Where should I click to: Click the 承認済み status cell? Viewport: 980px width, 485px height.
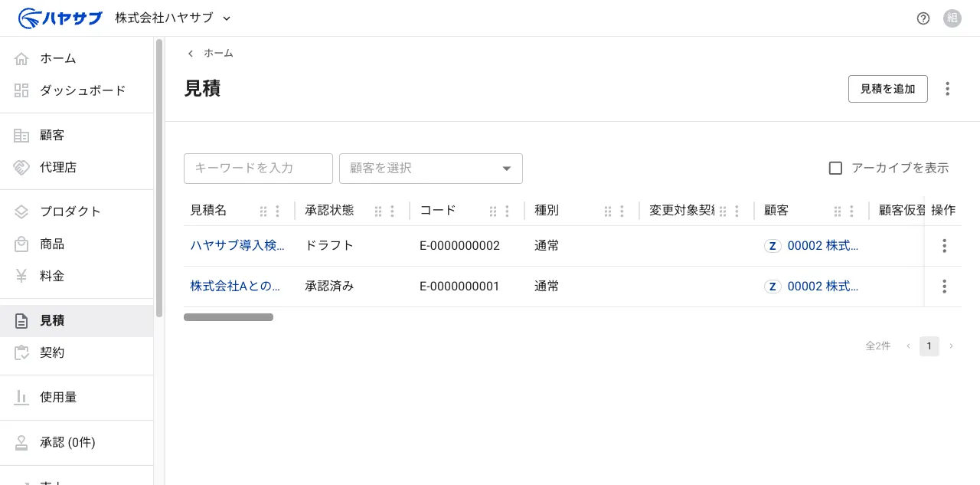click(329, 287)
